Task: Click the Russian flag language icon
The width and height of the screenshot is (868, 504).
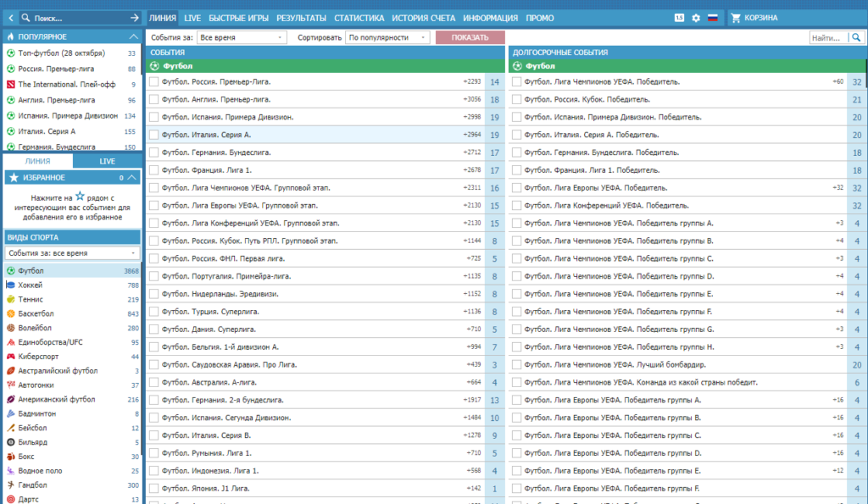Action: 712,18
